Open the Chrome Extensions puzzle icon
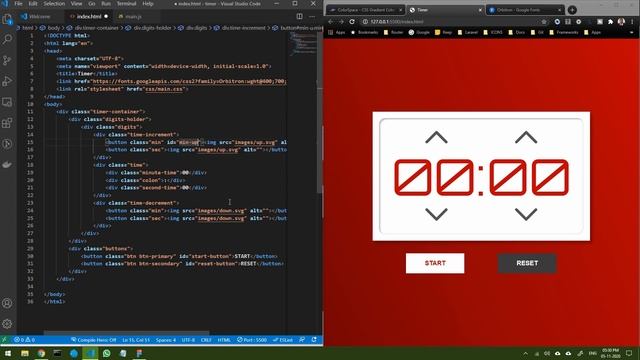 (x=610, y=22)
